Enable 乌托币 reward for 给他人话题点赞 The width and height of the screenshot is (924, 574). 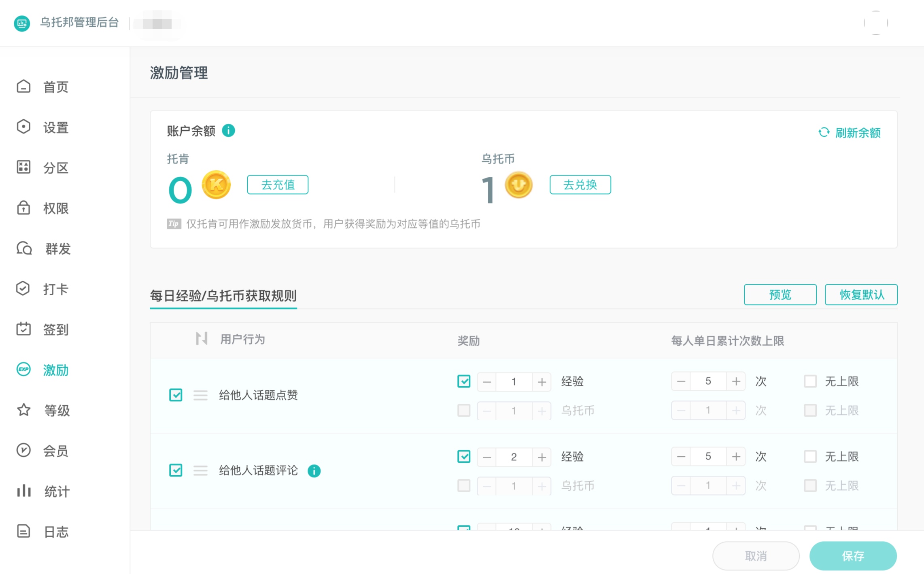(x=464, y=411)
